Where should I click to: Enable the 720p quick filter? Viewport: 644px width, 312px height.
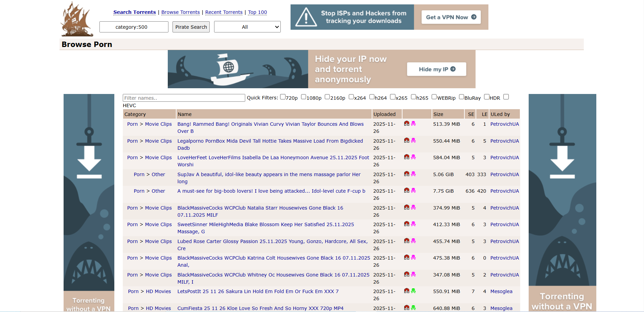pyautogui.click(x=283, y=97)
